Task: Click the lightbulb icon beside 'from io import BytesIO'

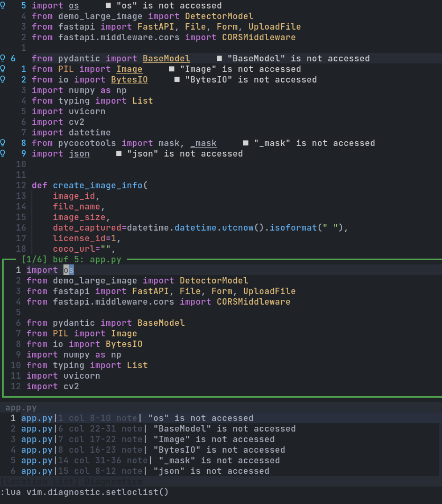Action: pos(3,79)
